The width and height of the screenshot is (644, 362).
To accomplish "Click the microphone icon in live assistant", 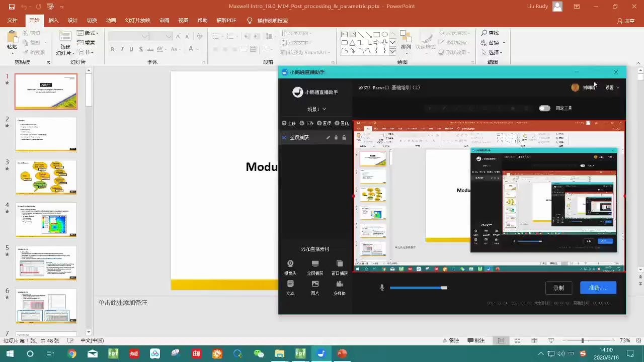I will (x=382, y=287).
